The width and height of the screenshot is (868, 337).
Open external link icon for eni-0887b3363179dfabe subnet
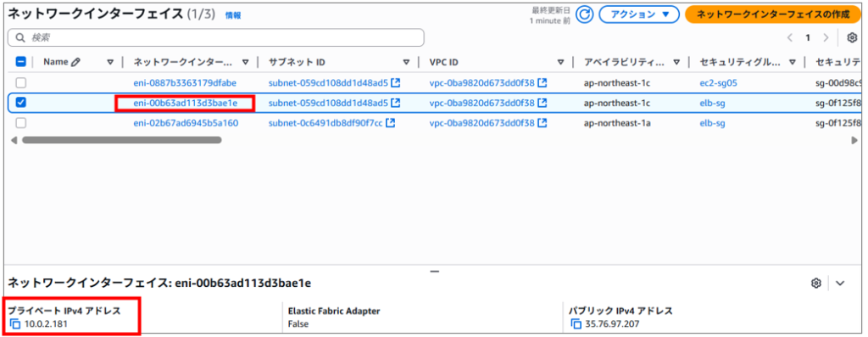click(396, 83)
